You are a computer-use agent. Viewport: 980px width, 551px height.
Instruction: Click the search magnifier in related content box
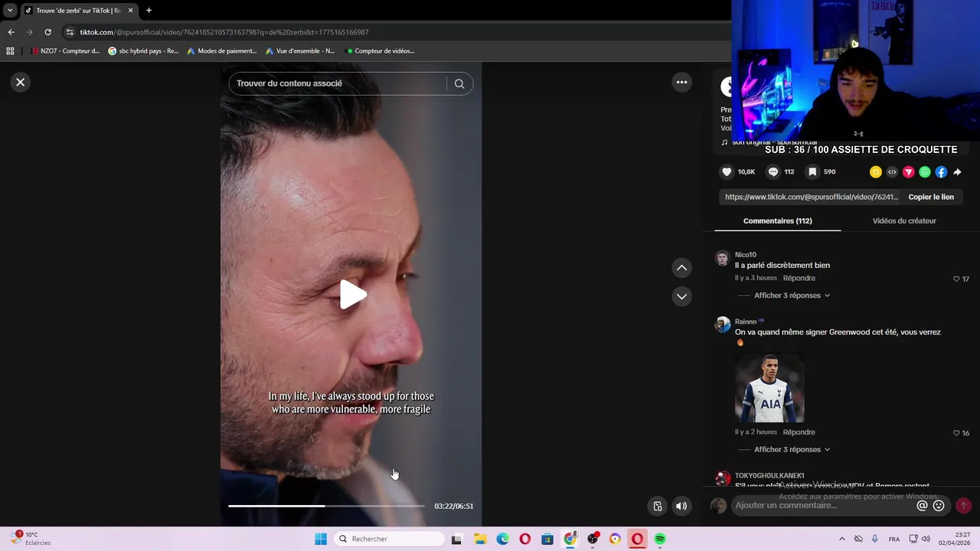459,83
